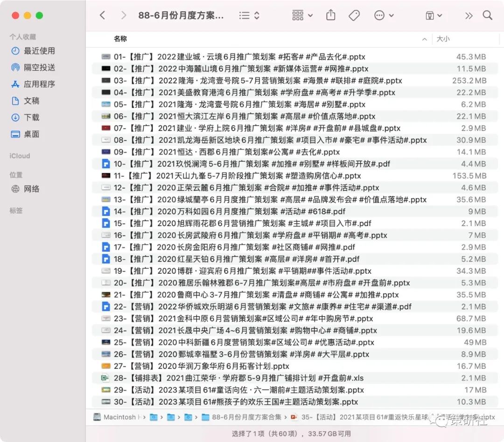Click the 网络 globe icon
The image size is (504, 442).
(15, 189)
